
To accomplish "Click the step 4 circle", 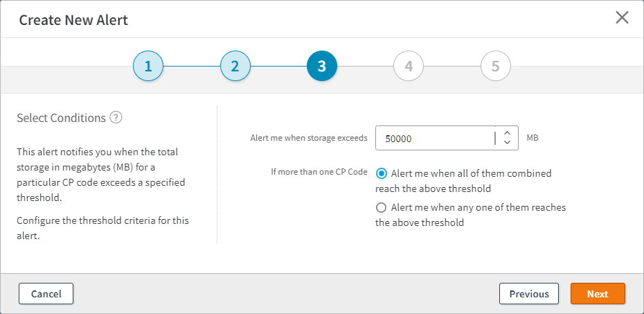I will [409, 67].
